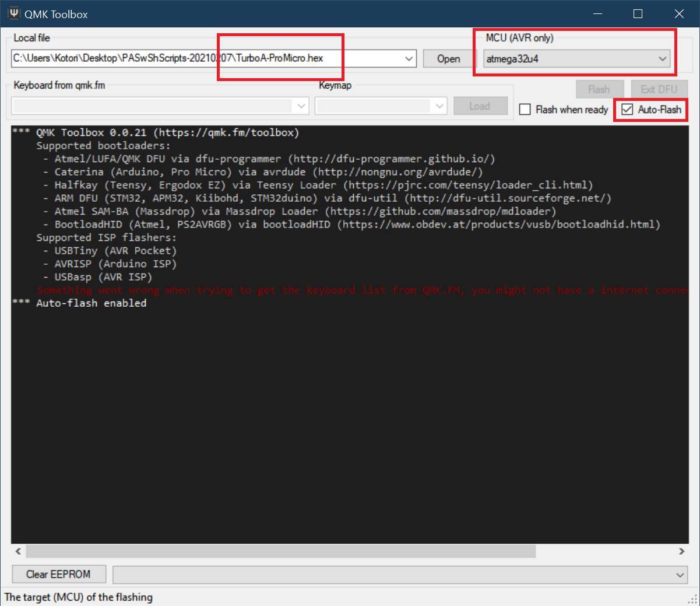Viewport: 700px width, 606px height.
Task: Maximize the QMK Toolbox window
Action: 638,13
